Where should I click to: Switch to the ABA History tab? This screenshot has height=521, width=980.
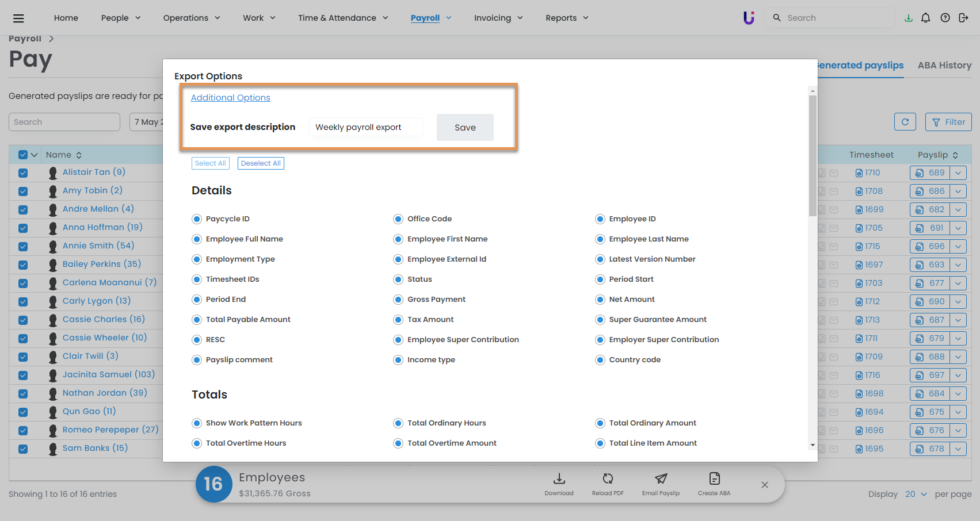(x=944, y=66)
